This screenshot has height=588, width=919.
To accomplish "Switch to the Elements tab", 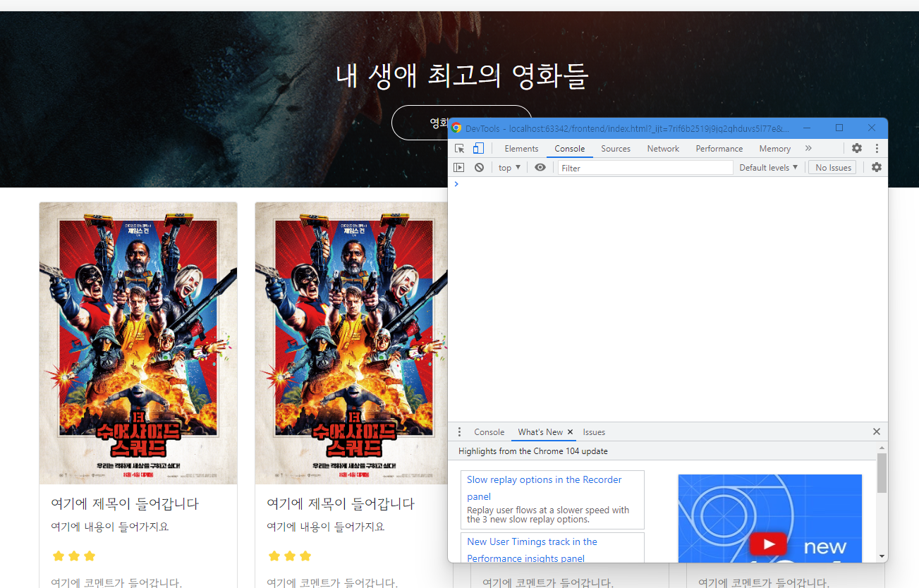I will click(x=521, y=149).
